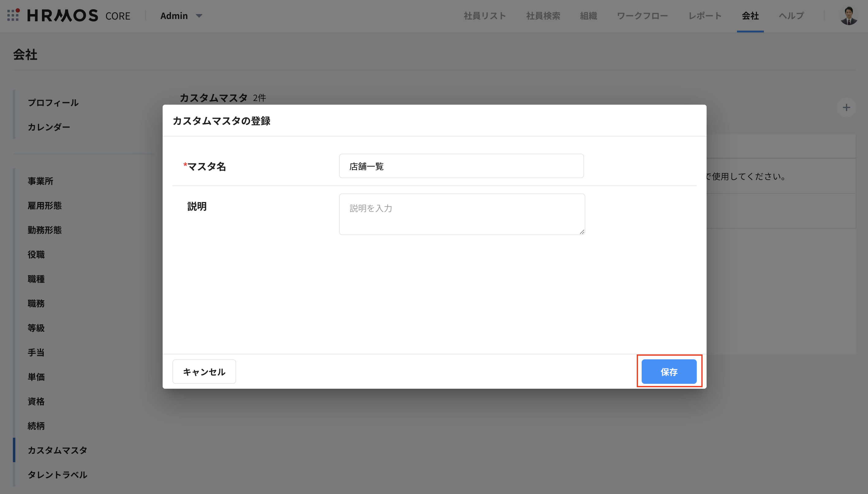Select the レポート tab
The width and height of the screenshot is (868, 494).
pos(705,16)
